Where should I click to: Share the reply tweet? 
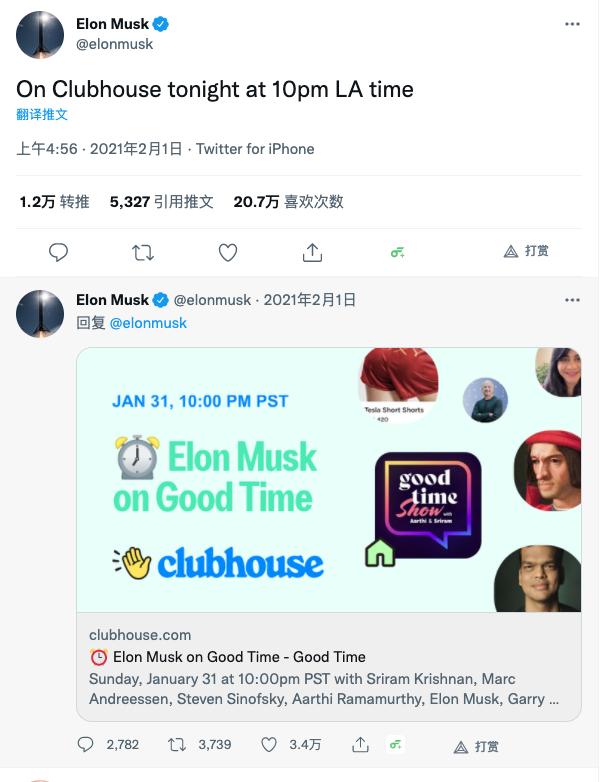tap(360, 745)
